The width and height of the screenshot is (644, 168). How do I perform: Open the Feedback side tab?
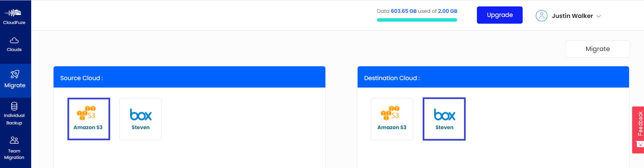(x=638, y=130)
